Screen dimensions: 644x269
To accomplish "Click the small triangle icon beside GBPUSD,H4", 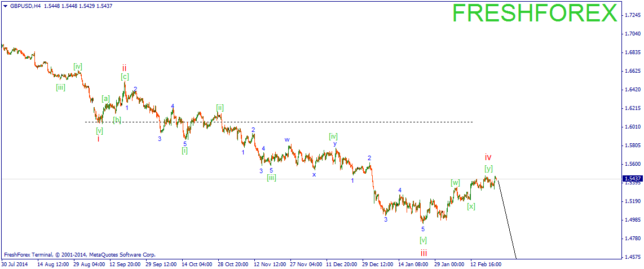I will pyautogui.click(x=5, y=6).
